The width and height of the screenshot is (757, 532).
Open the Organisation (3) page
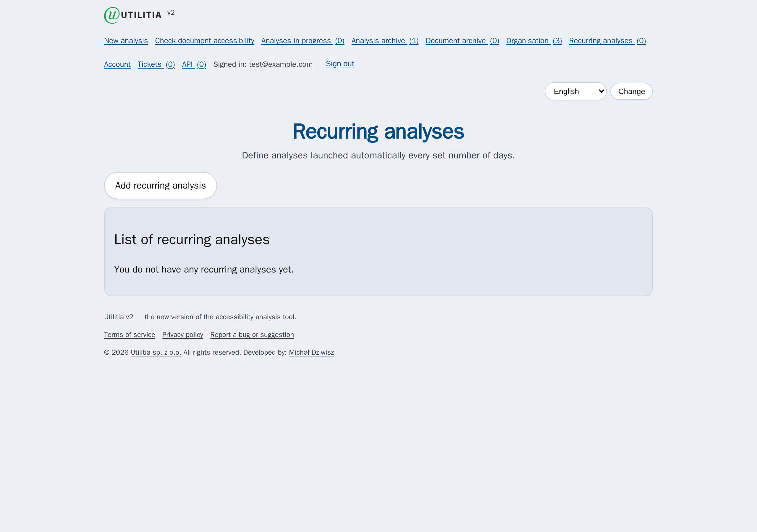(534, 40)
